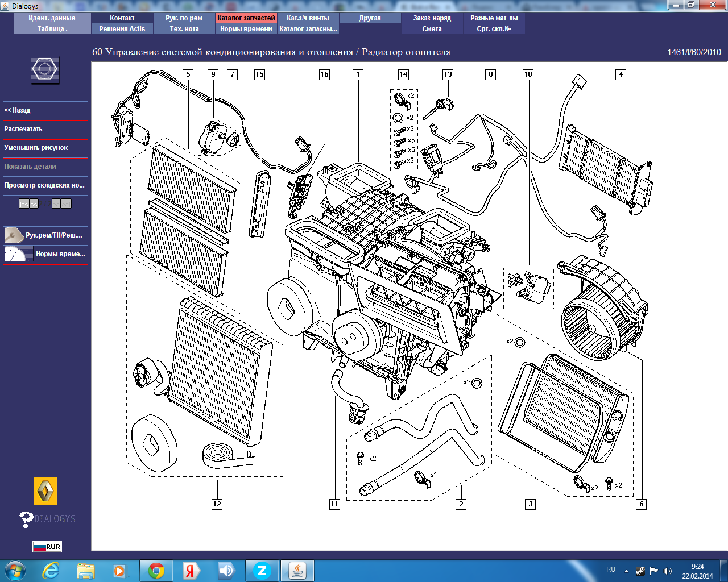Click callout number 8 for the wiring harness

point(490,74)
